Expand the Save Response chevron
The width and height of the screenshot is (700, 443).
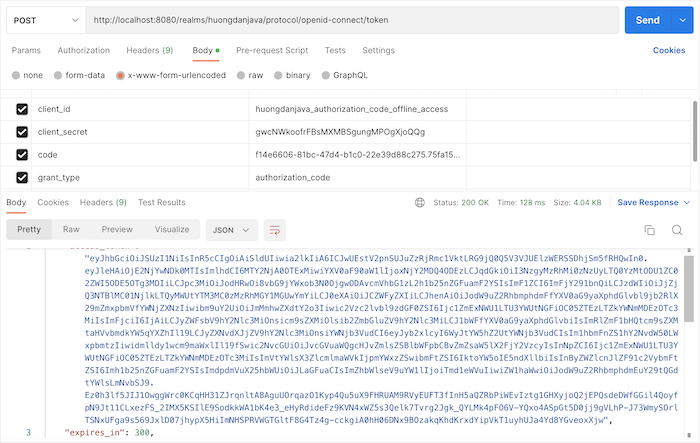pos(687,203)
